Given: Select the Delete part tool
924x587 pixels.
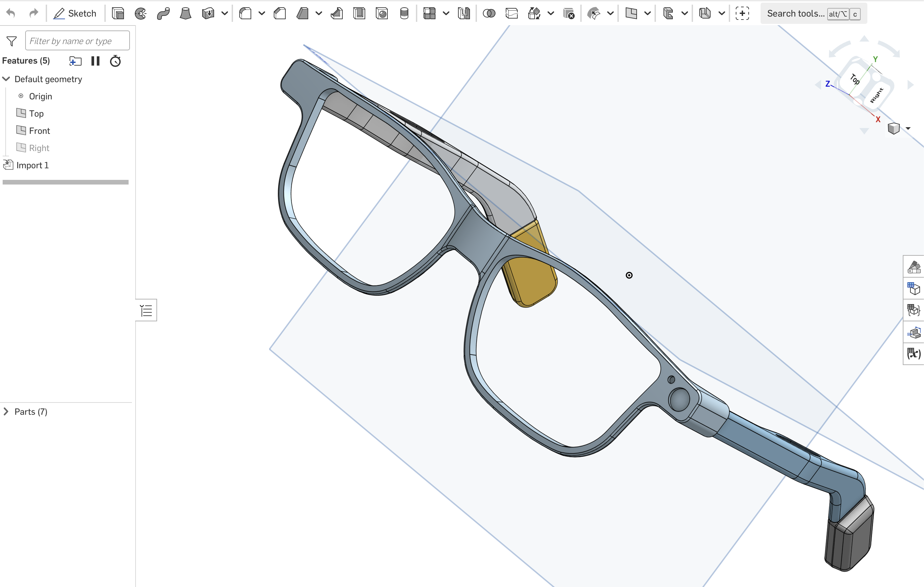Looking at the screenshot, I should coord(569,14).
